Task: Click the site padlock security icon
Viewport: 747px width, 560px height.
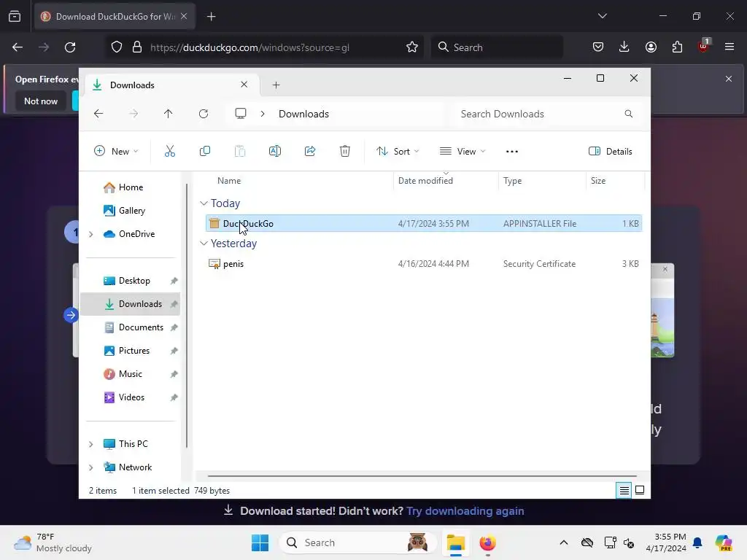Action: click(137, 47)
